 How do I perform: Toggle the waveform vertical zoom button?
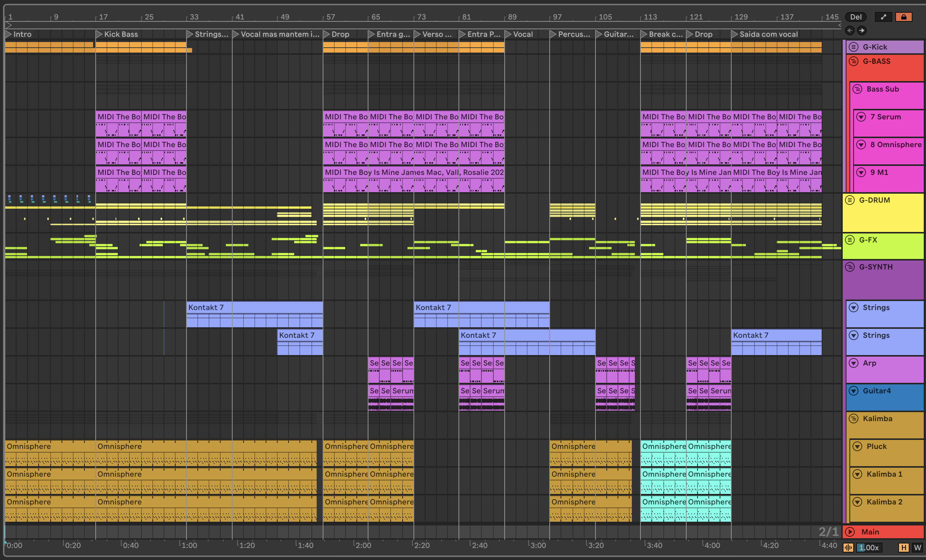click(848, 548)
